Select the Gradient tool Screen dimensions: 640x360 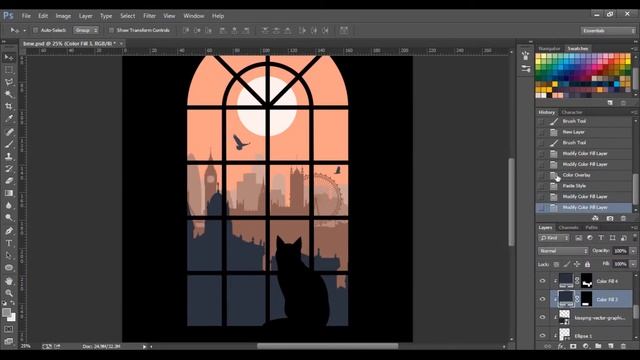[x=9, y=193]
